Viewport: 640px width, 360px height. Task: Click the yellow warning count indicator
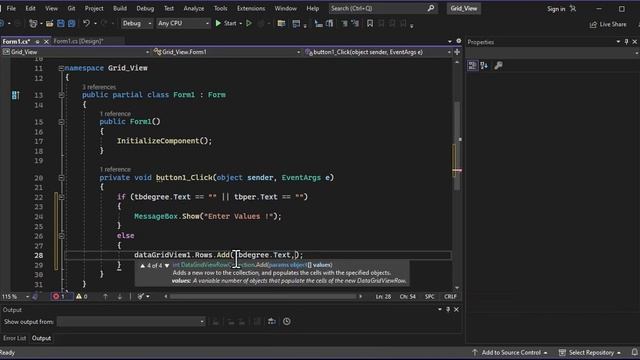[x=82, y=297]
